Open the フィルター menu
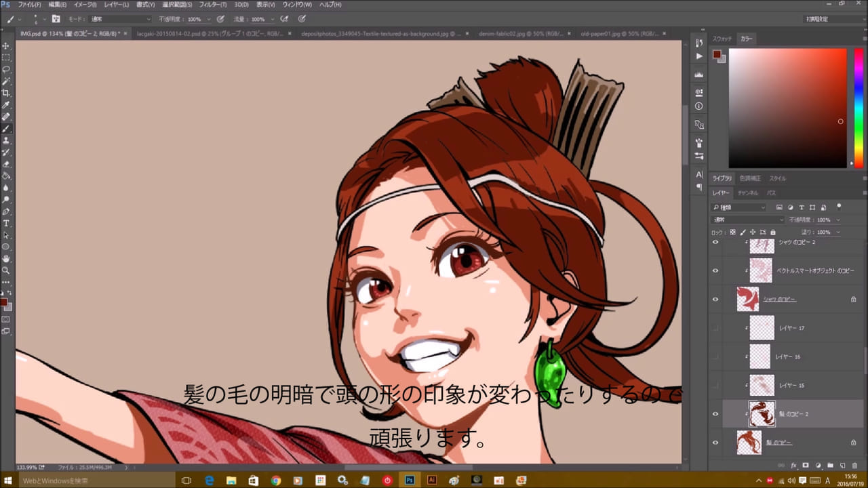The width and height of the screenshot is (868, 488). tap(212, 5)
